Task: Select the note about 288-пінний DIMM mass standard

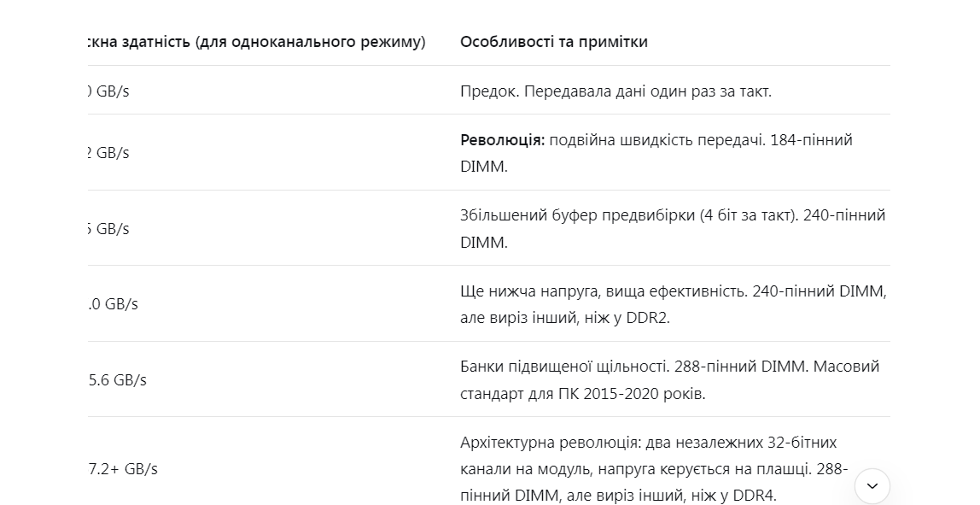Action: click(669, 380)
